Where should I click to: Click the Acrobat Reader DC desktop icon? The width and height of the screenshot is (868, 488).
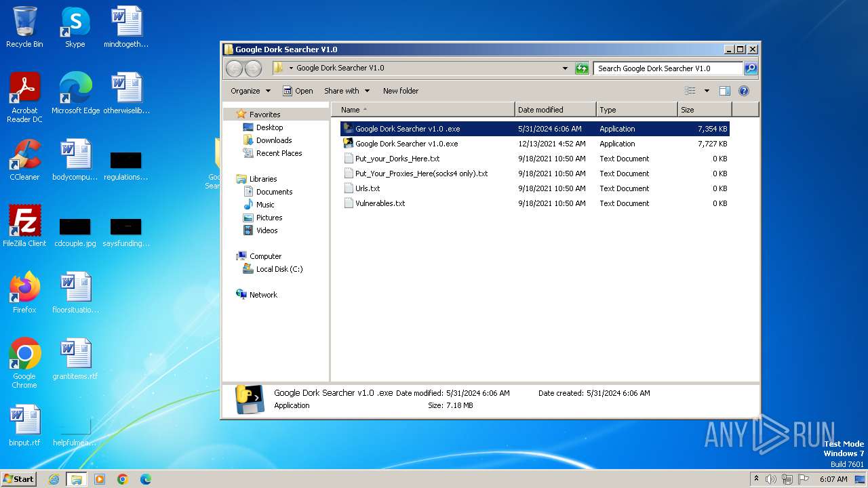(x=24, y=97)
